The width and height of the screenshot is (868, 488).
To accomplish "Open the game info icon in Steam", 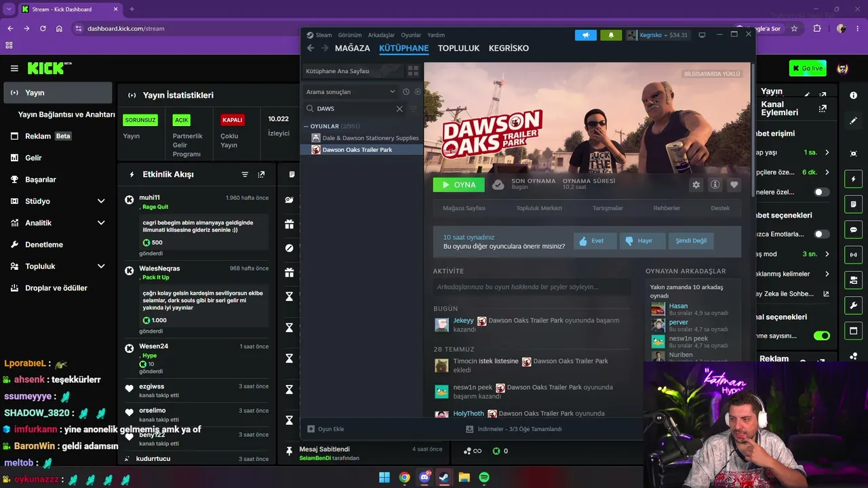I will pyautogui.click(x=715, y=184).
